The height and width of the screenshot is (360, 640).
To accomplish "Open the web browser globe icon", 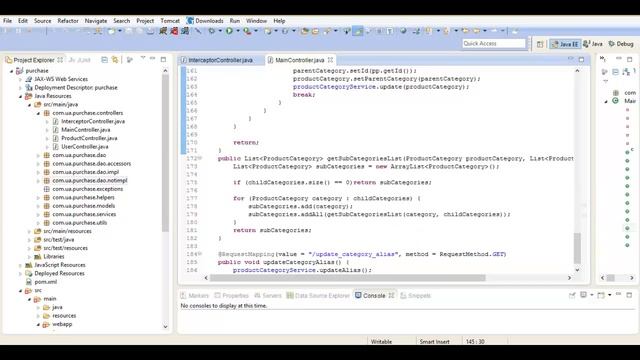I will (403, 31).
